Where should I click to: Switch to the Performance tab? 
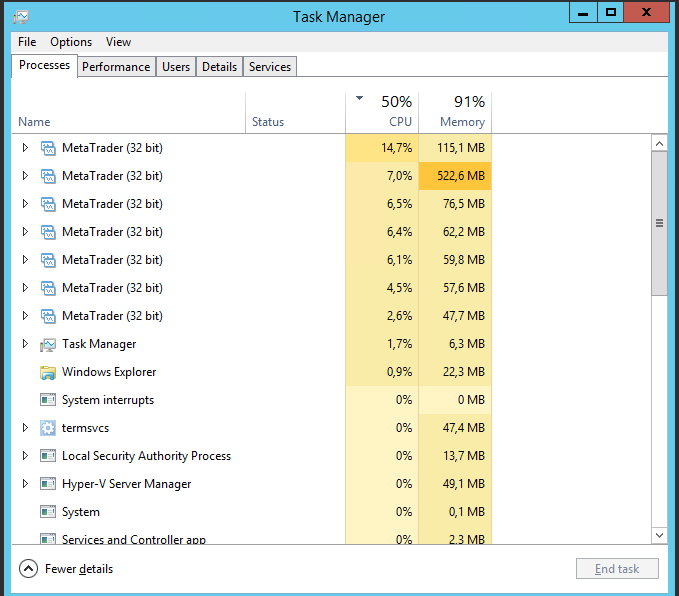pos(116,67)
